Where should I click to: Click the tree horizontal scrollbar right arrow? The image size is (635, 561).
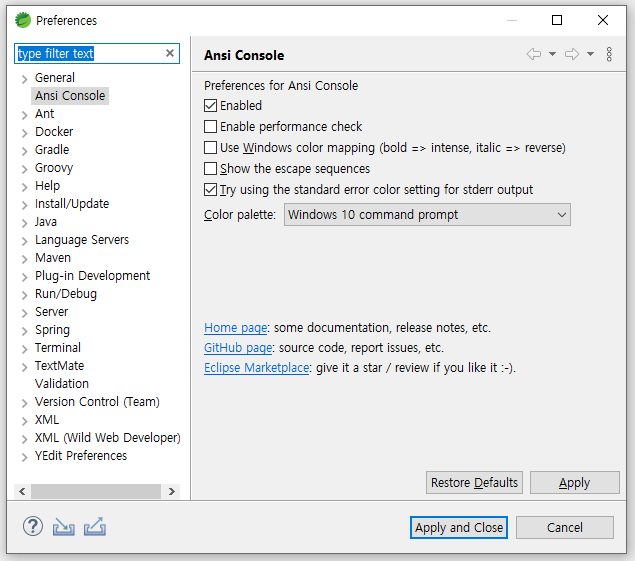pos(172,491)
